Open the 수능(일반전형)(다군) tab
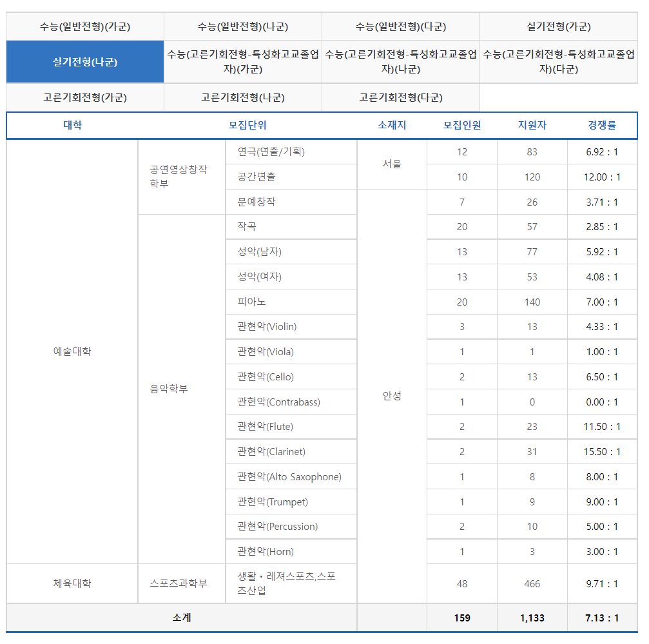 tap(400, 26)
